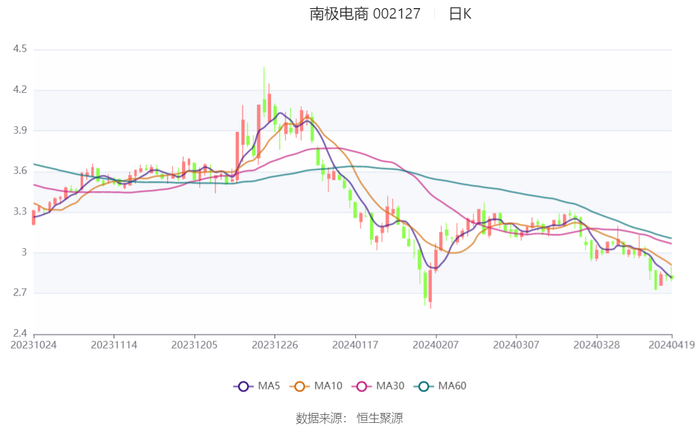This screenshot has width=700, height=426.
Task: Jump to the 20240207 date label
Action: [x=435, y=344]
